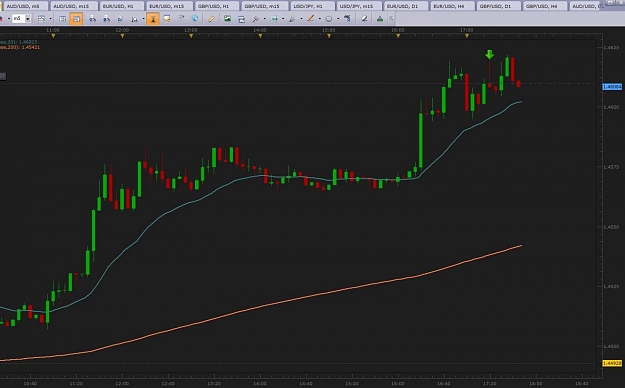Screen dimensions: 625x388
Task: Click the chart icon left of hourglass
Action: pos(135,18)
